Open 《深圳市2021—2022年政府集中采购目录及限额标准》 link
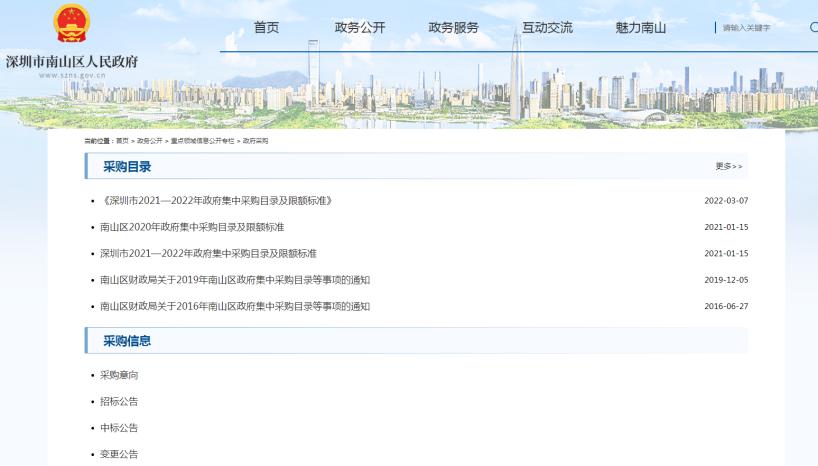Screen dimensions: 818x466 tap(216, 201)
